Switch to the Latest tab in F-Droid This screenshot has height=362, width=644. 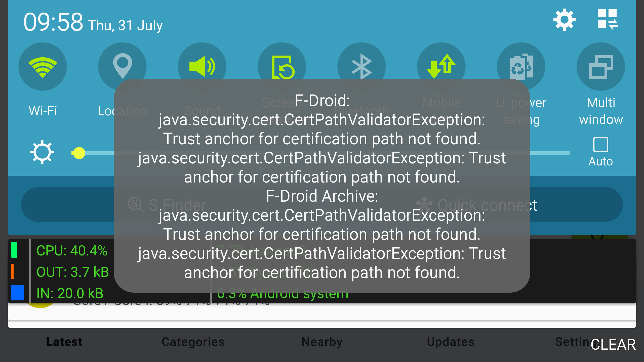[64, 342]
